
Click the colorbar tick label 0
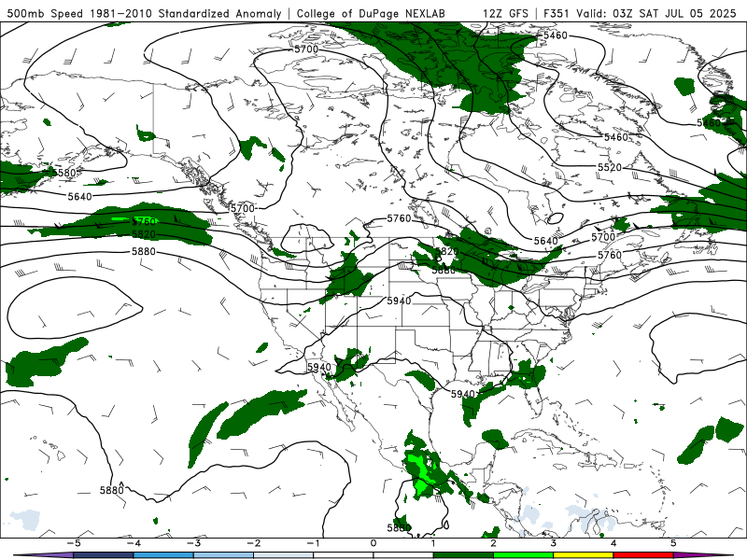pyautogui.click(x=373, y=543)
